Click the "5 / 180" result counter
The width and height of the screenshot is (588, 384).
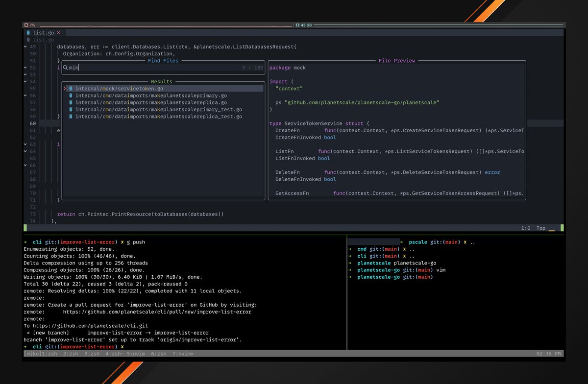click(252, 68)
